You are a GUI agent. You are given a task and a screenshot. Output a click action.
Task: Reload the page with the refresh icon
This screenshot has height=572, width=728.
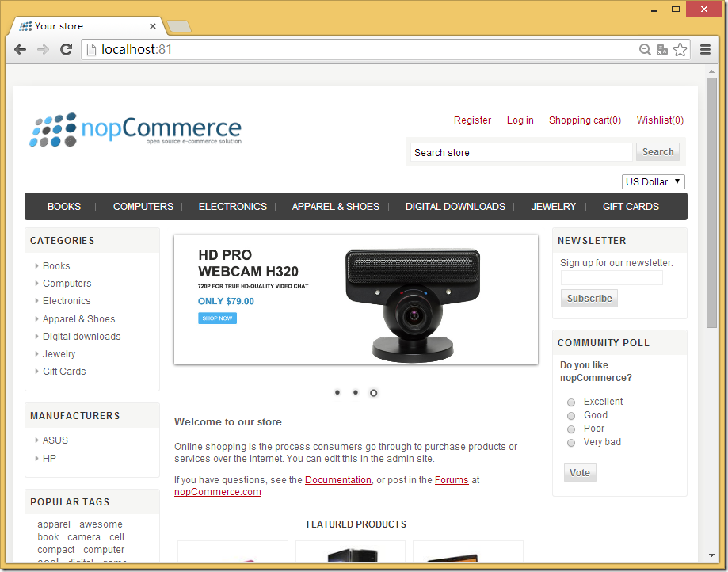pos(67,50)
